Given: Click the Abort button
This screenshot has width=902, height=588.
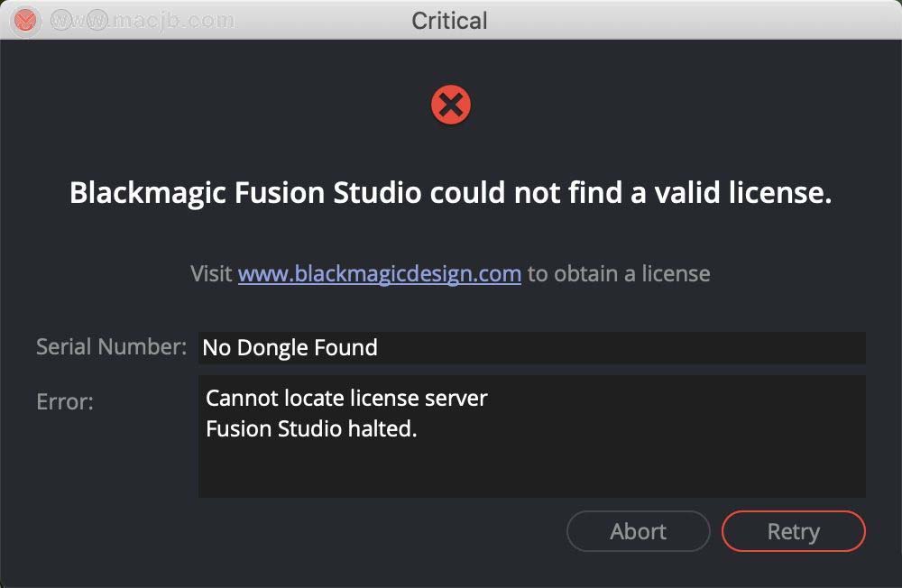Looking at the screenshot, I should tap(638, 531).
